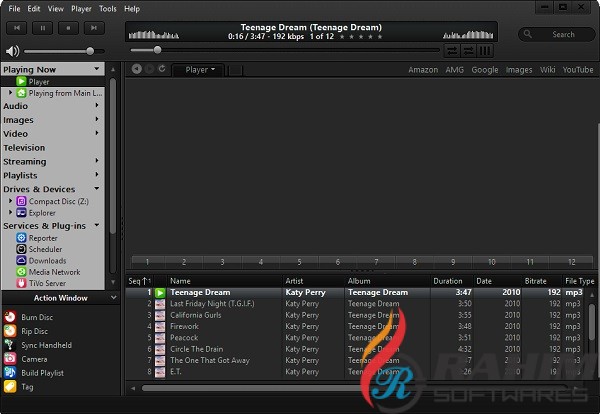Pause the current playback
Image resolution: width=600 pixels, height=414 pixels.
coord(42,28)
